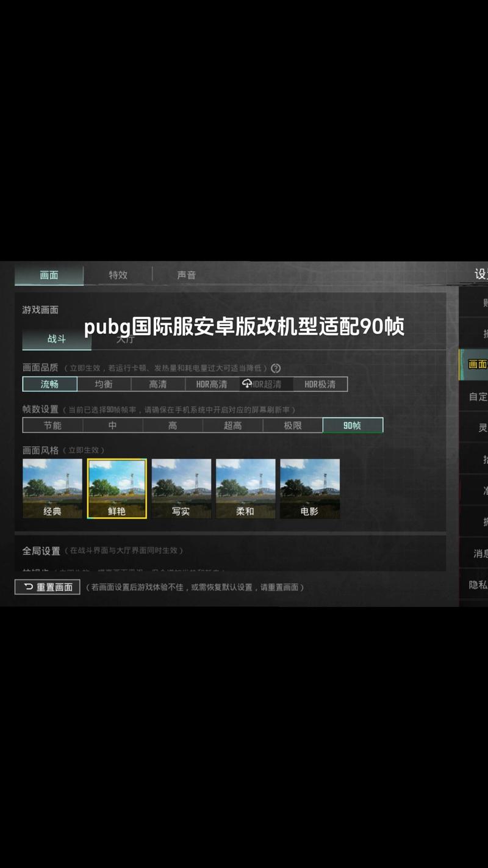Choose the HDR极清 quality option
Viewport: 488px width, 868px height.
coord(320,384)
